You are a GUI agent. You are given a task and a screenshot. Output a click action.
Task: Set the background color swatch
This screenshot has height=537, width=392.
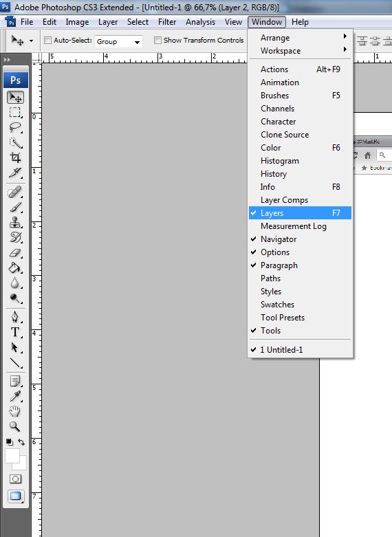pyautogui.click(x=22, y=465)
